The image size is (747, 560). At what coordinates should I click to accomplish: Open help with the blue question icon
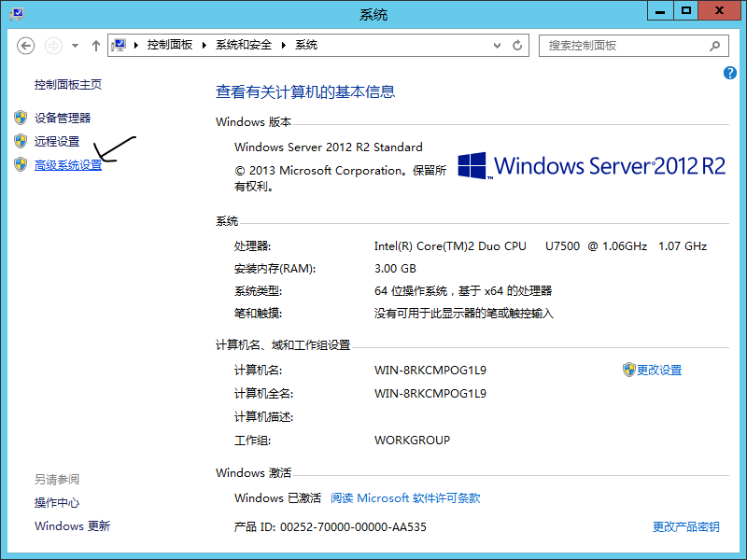(730, 73)
